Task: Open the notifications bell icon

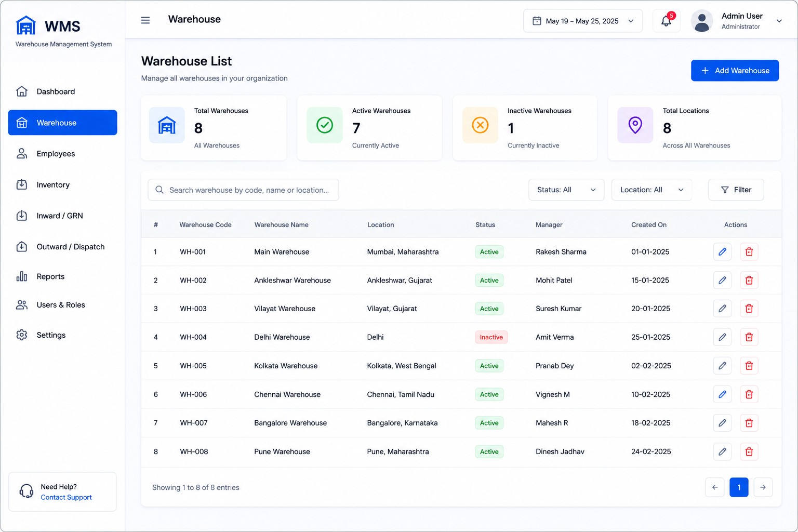Action: (x=667, y=21)
